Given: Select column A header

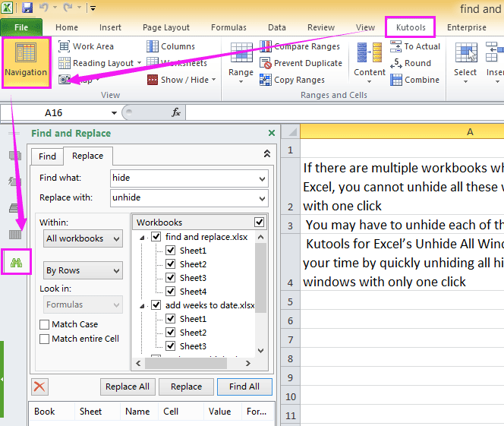Looking at the screenshot, I should (x=402, y=132).
